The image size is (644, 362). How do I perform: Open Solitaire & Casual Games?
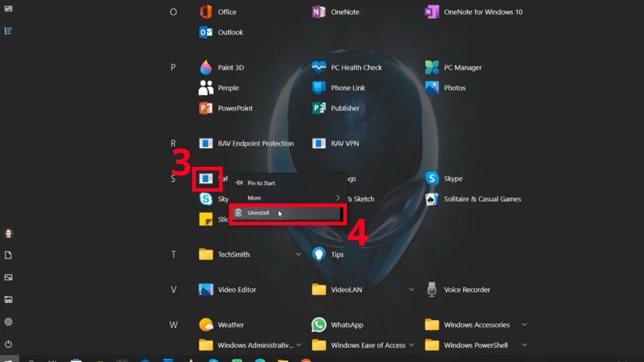473,199
